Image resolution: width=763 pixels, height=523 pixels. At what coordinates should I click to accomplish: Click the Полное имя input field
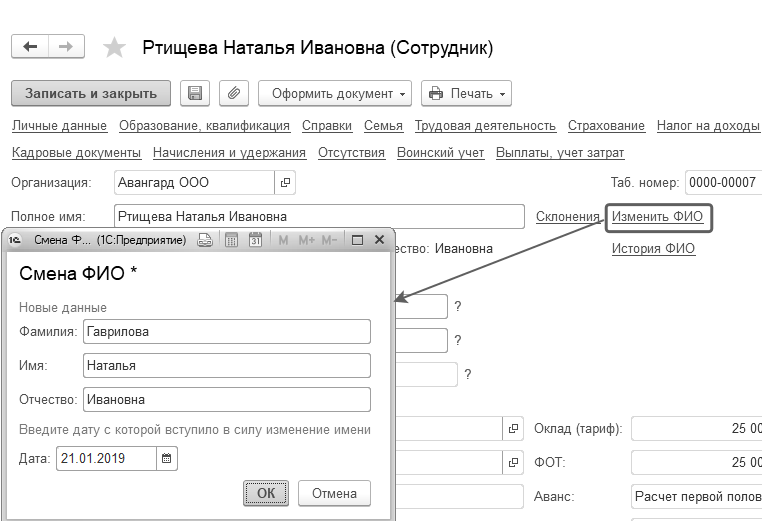(319, 216)
